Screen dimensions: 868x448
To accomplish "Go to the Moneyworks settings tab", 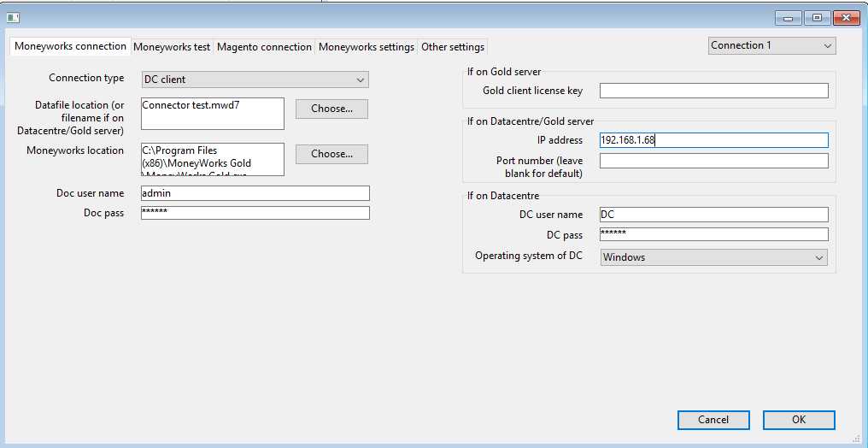I will click(367, 48).
